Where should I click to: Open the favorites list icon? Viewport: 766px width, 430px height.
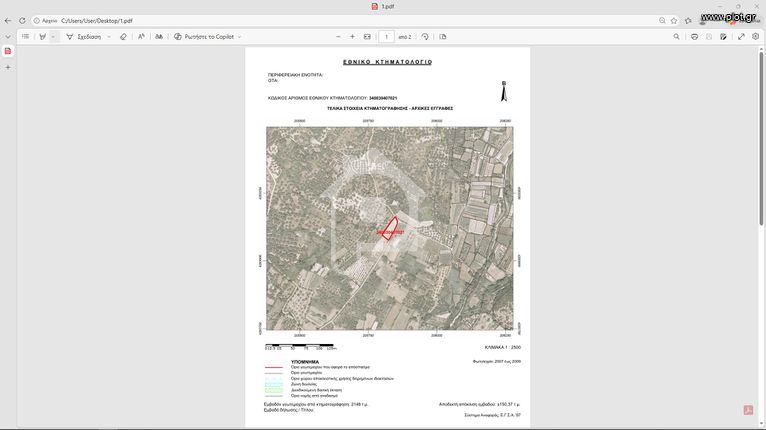point(688,21)
